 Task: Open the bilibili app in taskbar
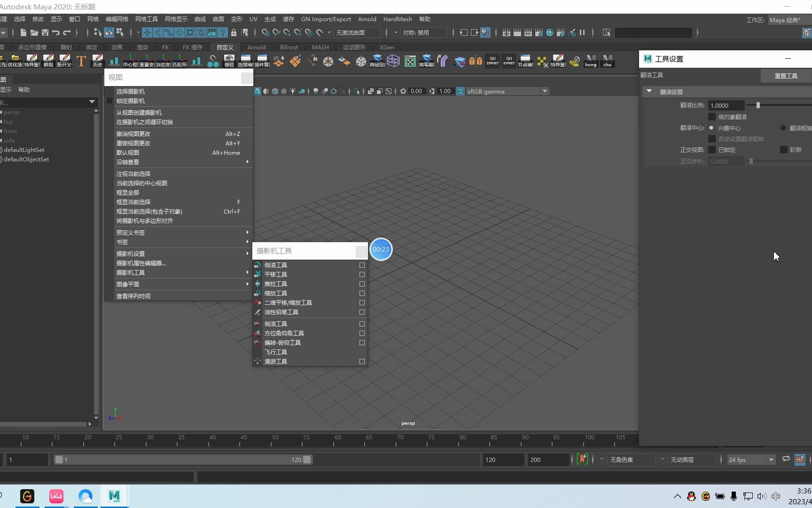pyautogui.click(x=56, y=496)
